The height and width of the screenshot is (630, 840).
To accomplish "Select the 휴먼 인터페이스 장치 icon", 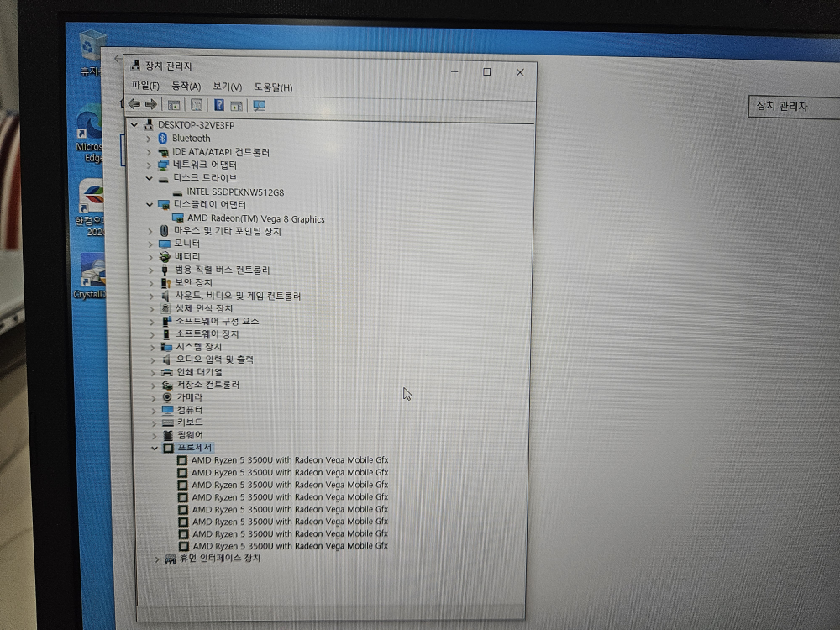I will (x=171, y=559).
